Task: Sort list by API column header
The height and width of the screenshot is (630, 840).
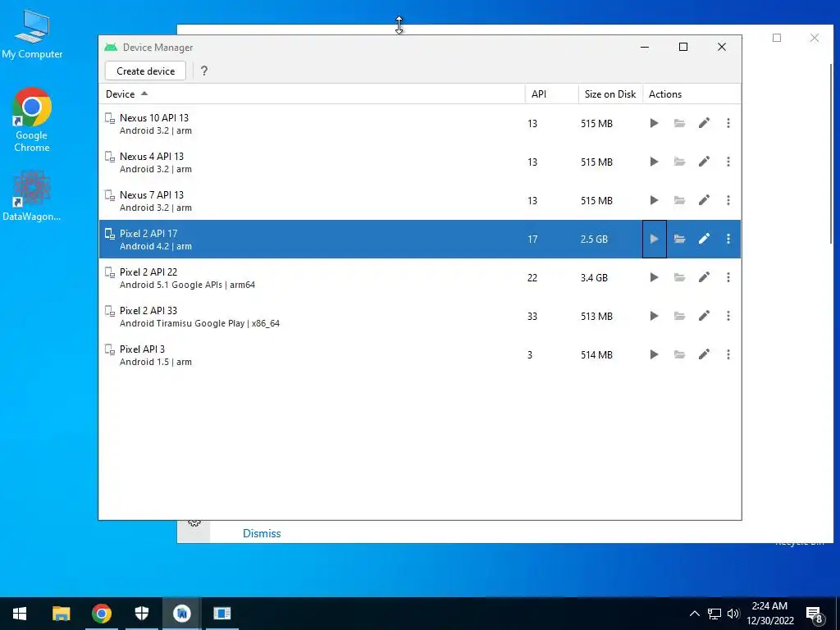Action: coord(552,94)
